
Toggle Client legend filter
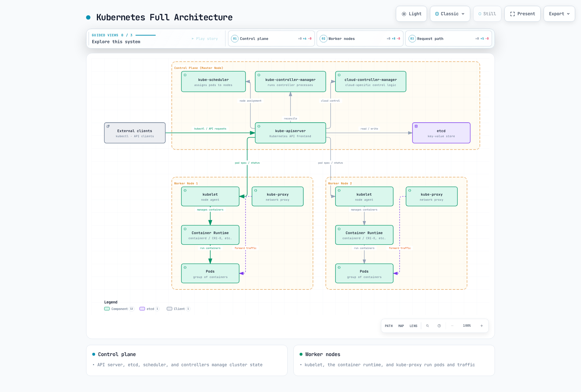[178, 309]
